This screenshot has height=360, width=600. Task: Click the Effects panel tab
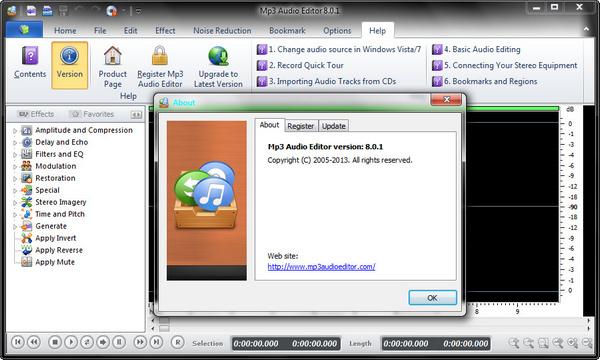coord(36,114)
